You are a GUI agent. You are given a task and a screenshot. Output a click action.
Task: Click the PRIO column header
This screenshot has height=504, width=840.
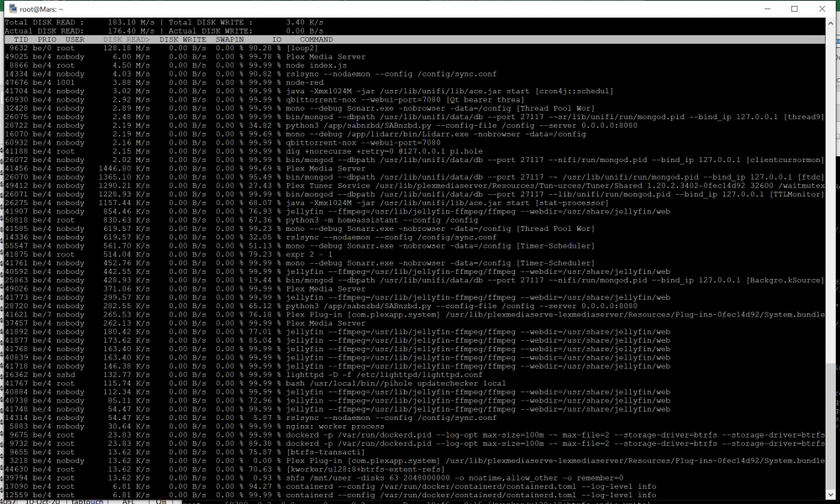[x=46, y=39]
